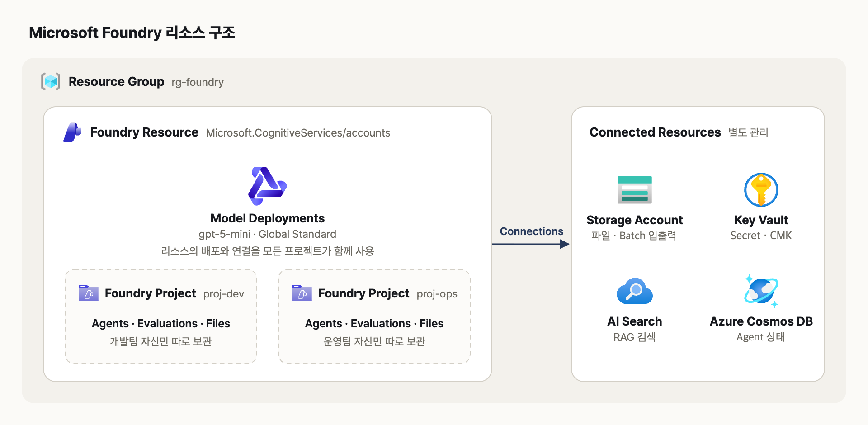Click the Connected Resources heading
Image resolution: width=868 pixels, height=425 pixels.
(655, 132)
